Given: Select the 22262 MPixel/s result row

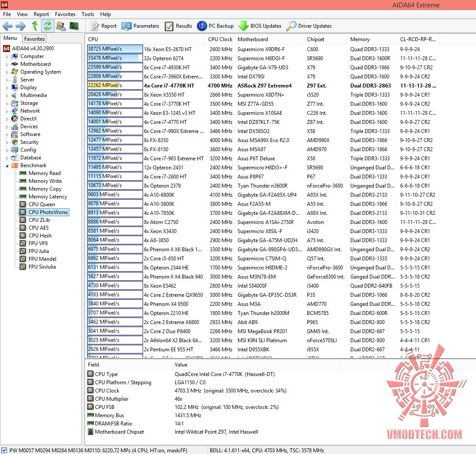Looking at the screenshot, I should pos(262,85).
